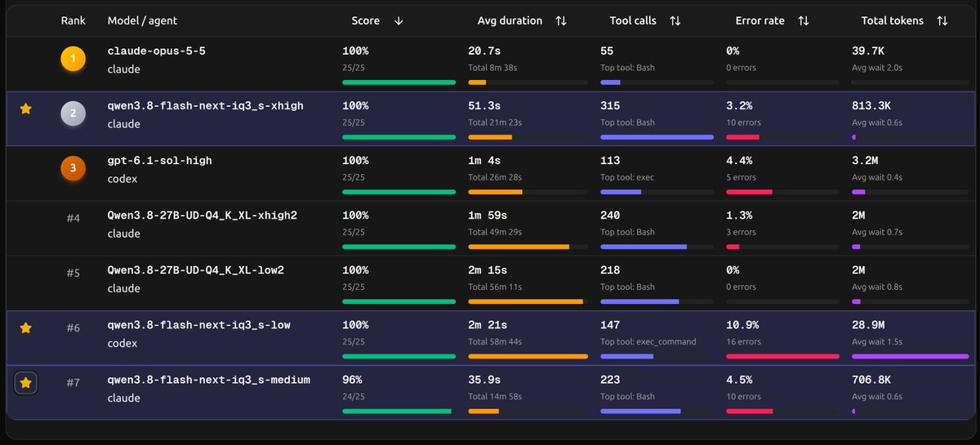The height and width of the screenshot is (445, 980).
Task: Select the Qwen3.8-27B-UD-Q4_K_XL-xhigh2 row
Action: (490, 229)
